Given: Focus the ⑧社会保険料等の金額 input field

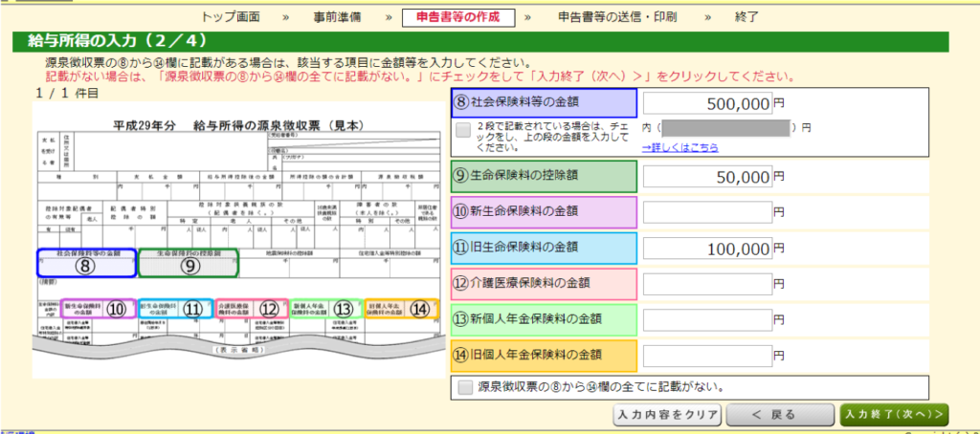Looking at the screenshot, I should [x=707, y=103].
